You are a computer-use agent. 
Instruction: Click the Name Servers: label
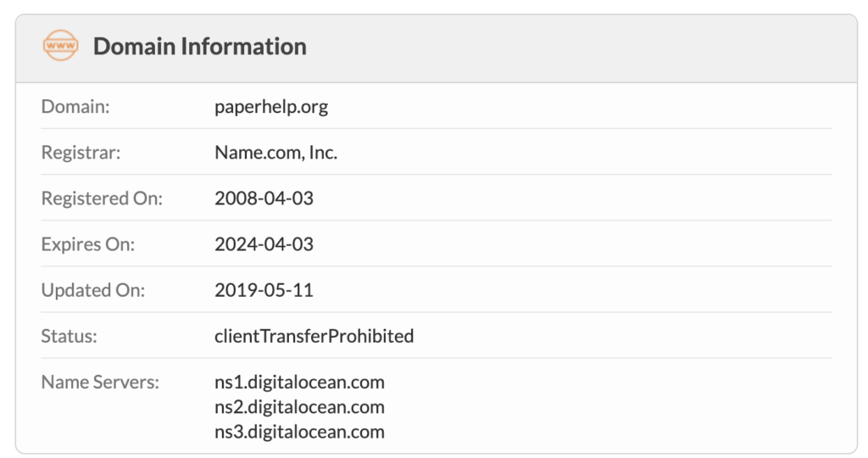tap(100, 383)
